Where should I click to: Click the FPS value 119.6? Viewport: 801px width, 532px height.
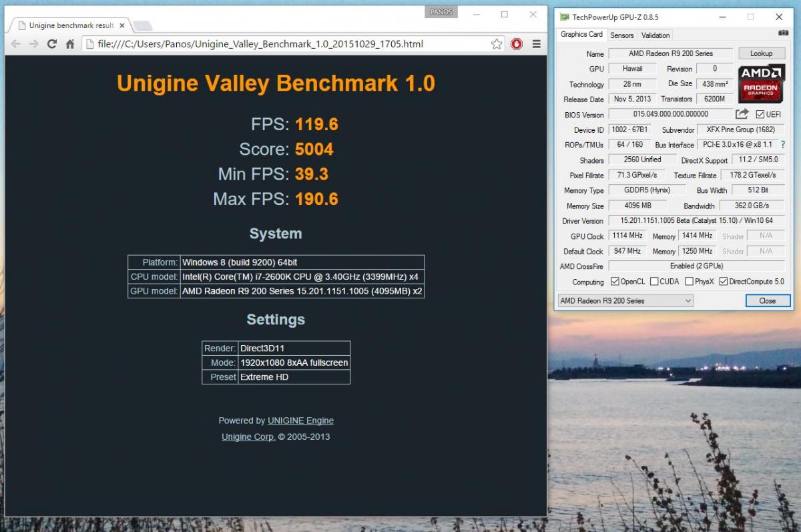[x=316, y=124]
